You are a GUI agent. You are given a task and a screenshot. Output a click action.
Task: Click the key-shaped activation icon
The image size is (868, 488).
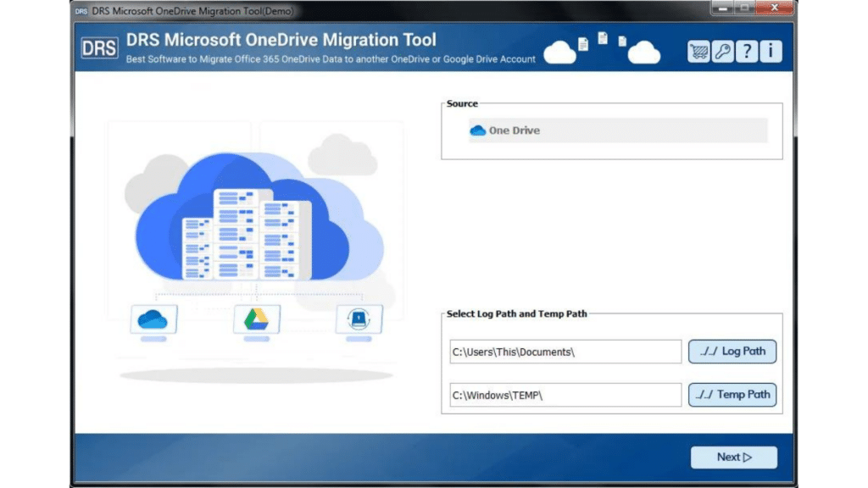point(721,51)
